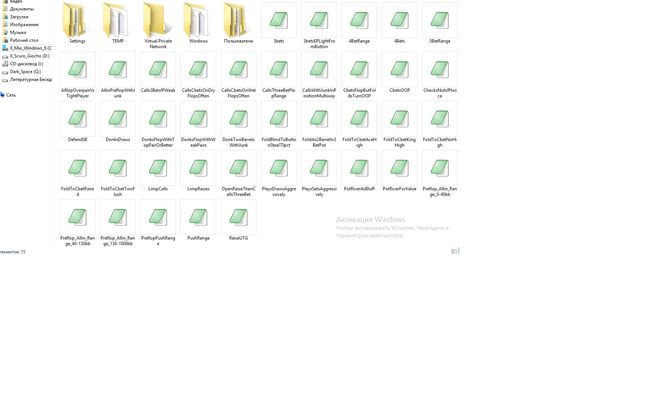The width and height of the screenshot is (659, 400).
Task: Select the 4Bets file
Action: point(399,23)
